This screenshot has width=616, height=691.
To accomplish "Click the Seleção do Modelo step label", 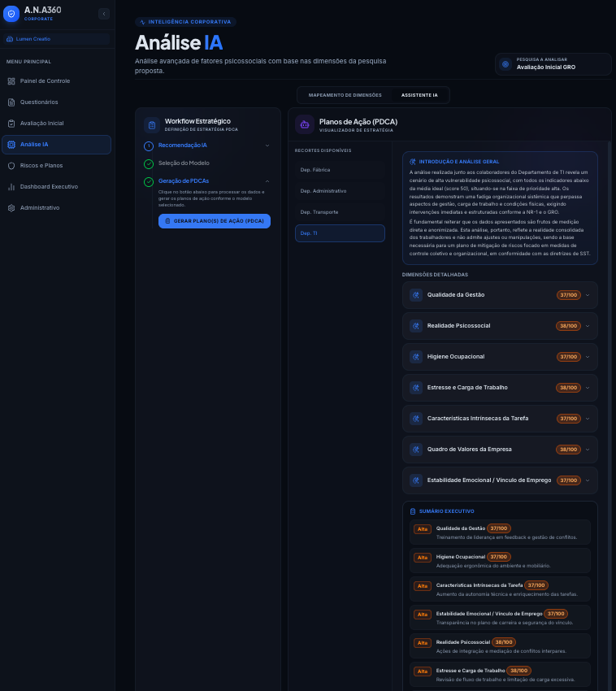I will [184, 163].
